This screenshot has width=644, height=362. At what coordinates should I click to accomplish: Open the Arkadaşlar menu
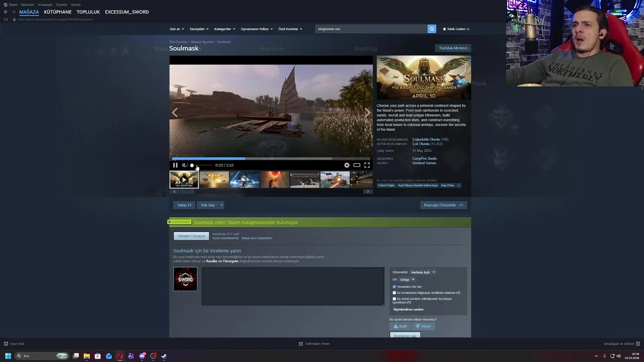(x=45, y=5)
